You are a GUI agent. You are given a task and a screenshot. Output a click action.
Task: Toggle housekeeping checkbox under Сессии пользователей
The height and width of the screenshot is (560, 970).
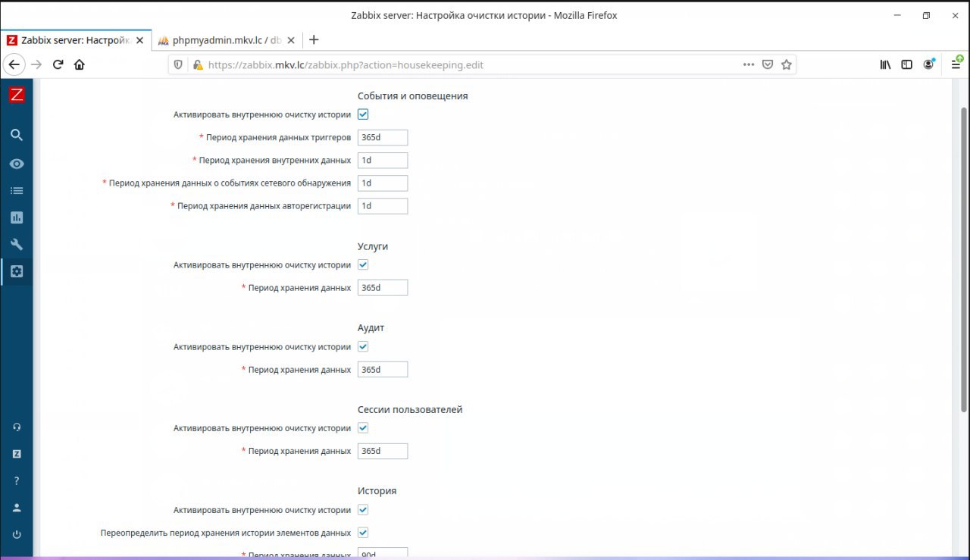(x=363, y=428)
